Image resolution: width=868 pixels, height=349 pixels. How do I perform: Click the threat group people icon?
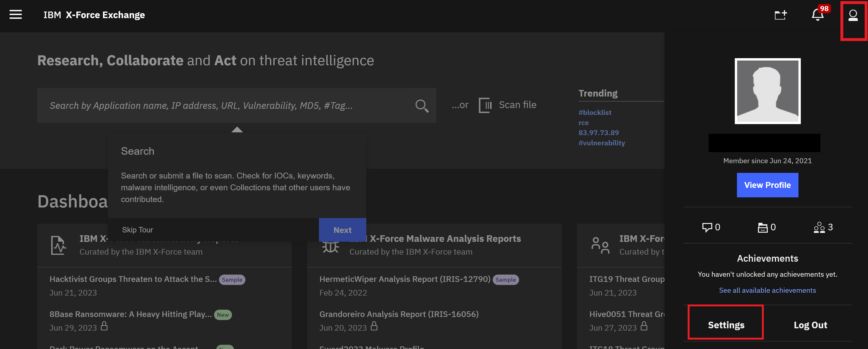[600, 245]
